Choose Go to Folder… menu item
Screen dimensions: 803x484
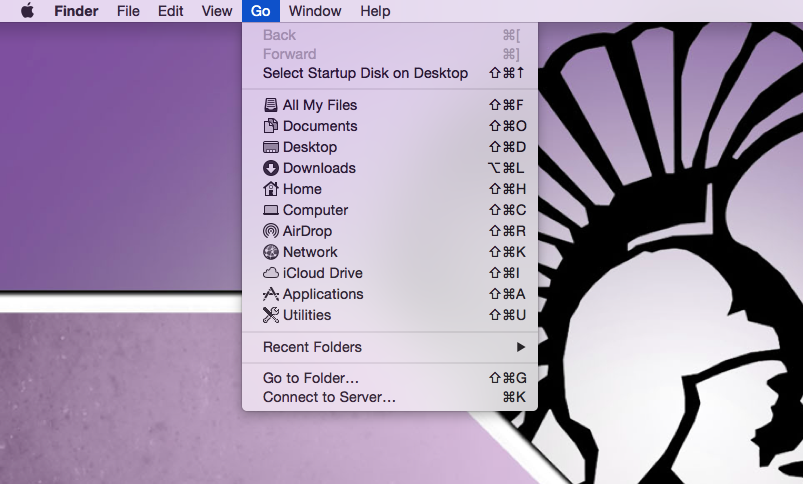(x=311, y=378)
